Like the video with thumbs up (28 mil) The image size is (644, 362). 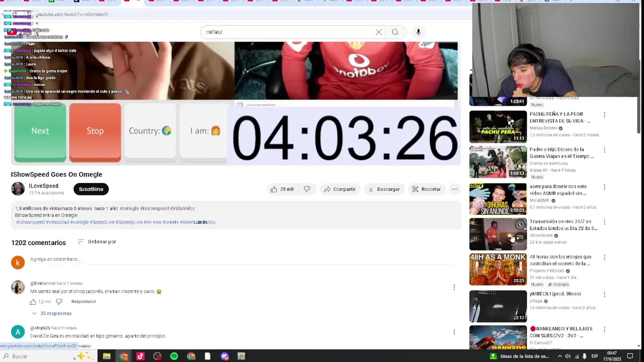click(282, 189)
